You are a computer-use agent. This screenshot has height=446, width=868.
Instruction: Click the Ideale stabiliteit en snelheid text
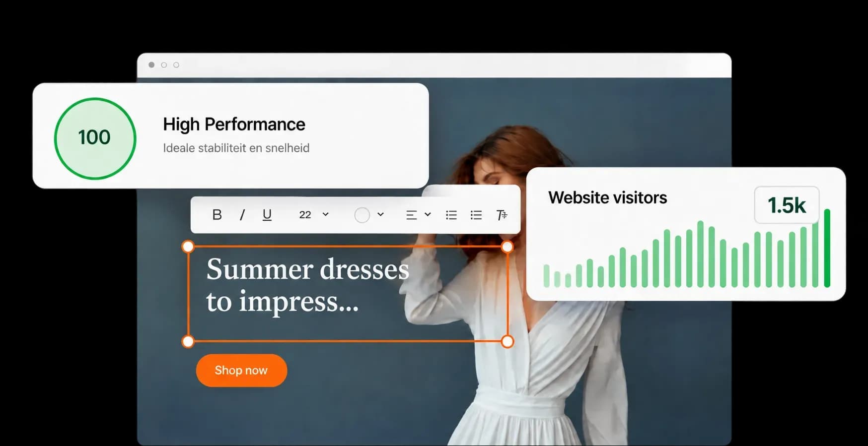(x=236, y=148)
